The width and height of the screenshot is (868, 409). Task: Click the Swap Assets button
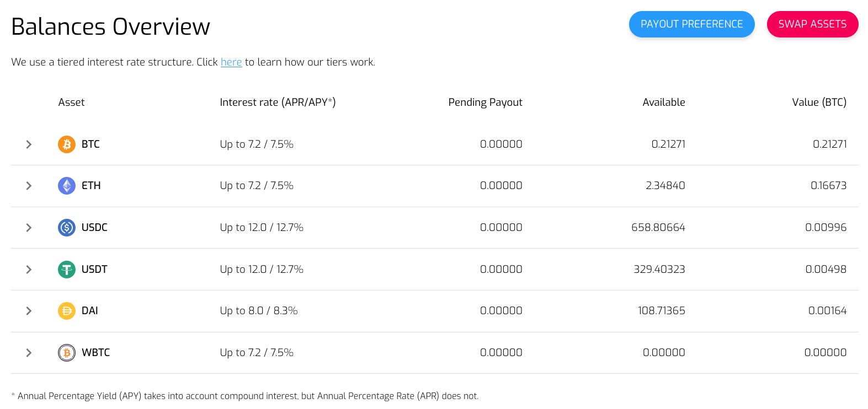pyautogui.click(x=812, y=24)
